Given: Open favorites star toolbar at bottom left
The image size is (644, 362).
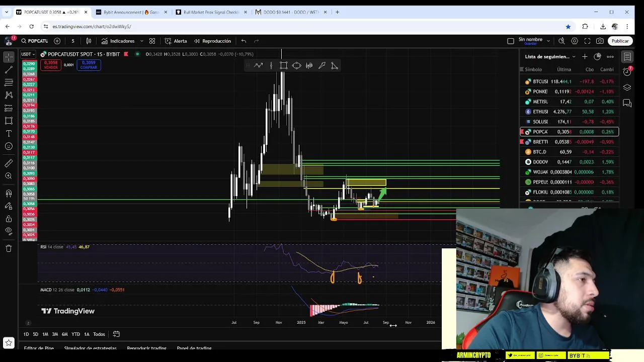Looking at the screenshot, I should pos(9,343).
